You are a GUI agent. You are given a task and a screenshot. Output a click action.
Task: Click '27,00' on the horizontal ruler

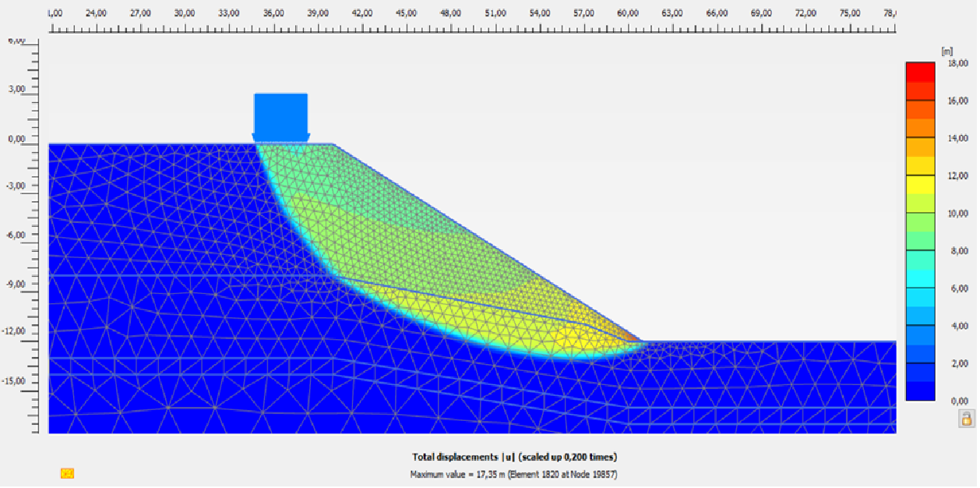point(140,13)
